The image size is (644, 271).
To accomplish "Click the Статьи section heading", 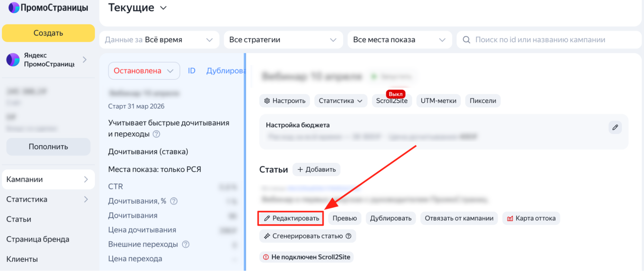I will click(x=274, y=170).
